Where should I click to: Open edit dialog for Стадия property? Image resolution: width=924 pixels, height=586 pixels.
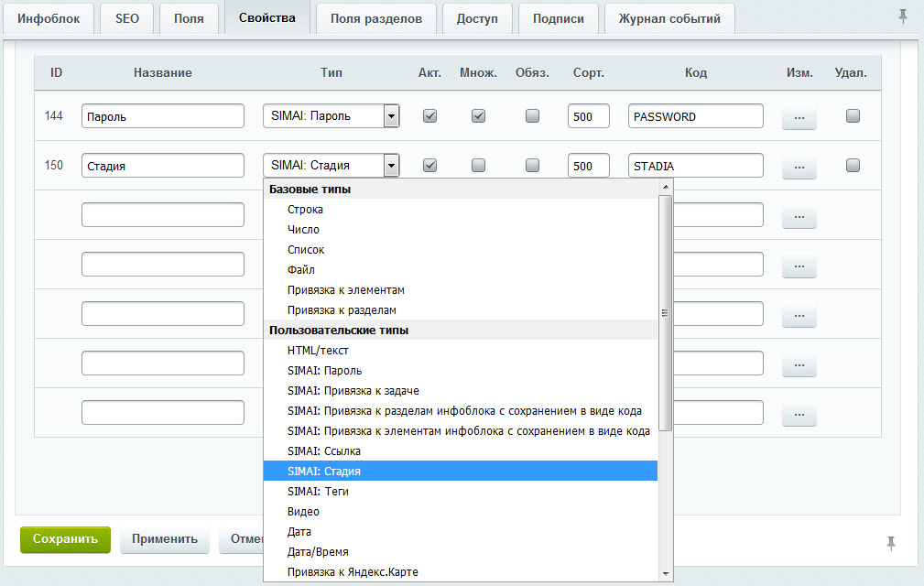799,167
